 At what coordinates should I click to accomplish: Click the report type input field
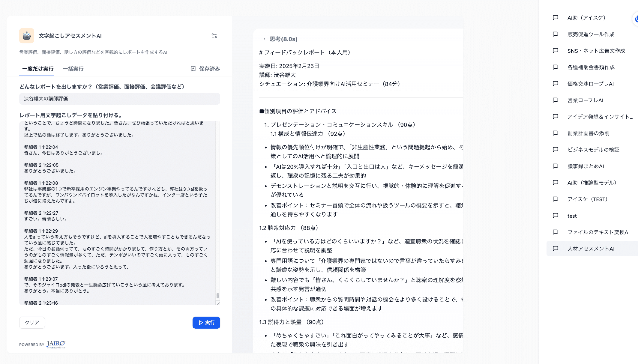tap(119, 99)
